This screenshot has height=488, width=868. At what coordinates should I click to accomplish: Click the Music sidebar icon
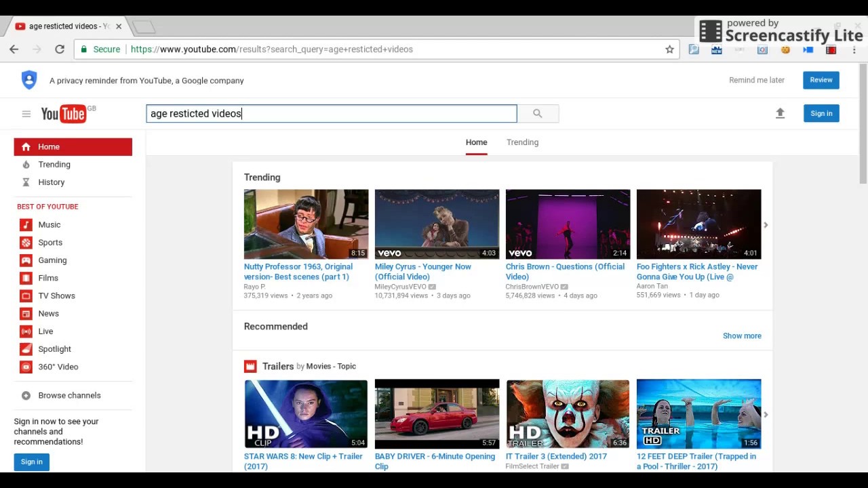click(26, 224)
